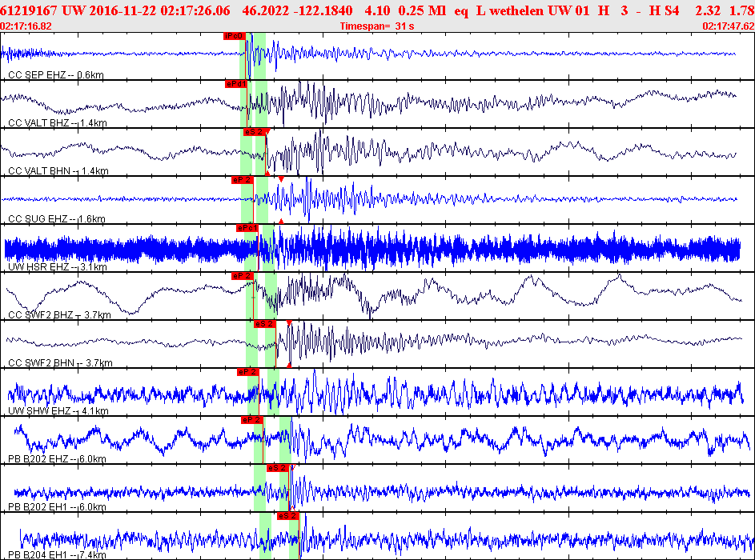Click the red triangle atop the SWF2 BHN trace
The width and height of the screenshot is (755, 560).
tap(289, 323)
